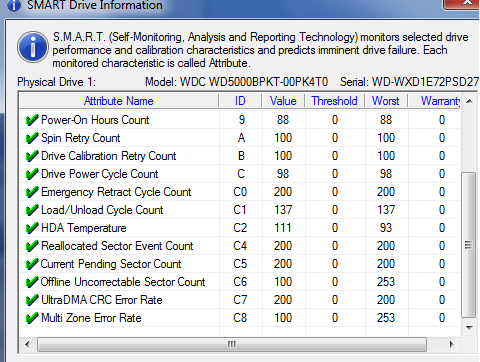Select Offline Uncorrectable Sector Count row
480x362 pixels.
(240, 282)
